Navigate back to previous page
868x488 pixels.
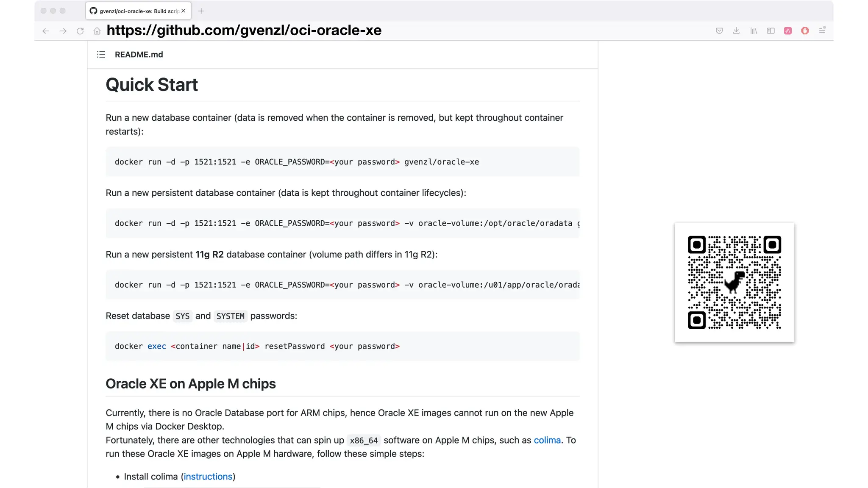pos(46,31)
